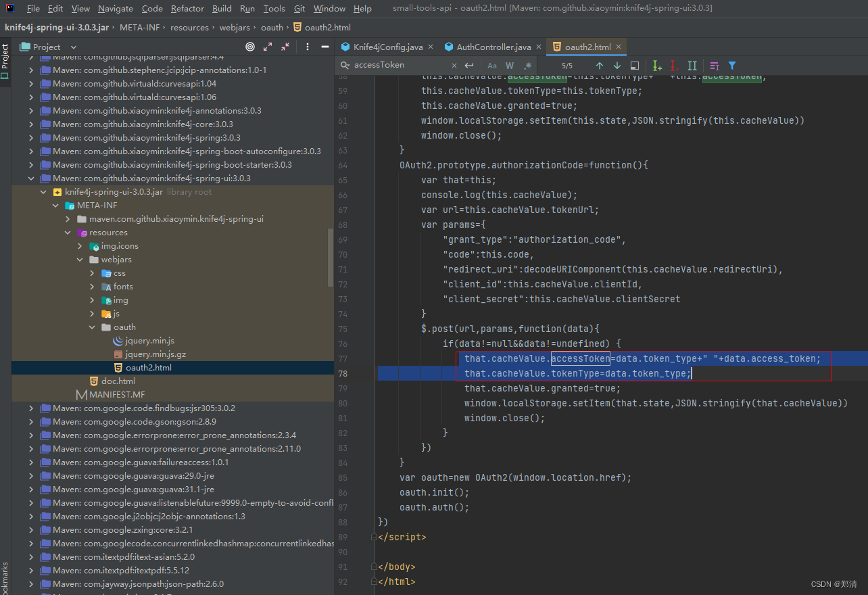Click open results in find window icon
This screenshot has height=595, width=868.
pyautogui.click(x=635, y=66)
